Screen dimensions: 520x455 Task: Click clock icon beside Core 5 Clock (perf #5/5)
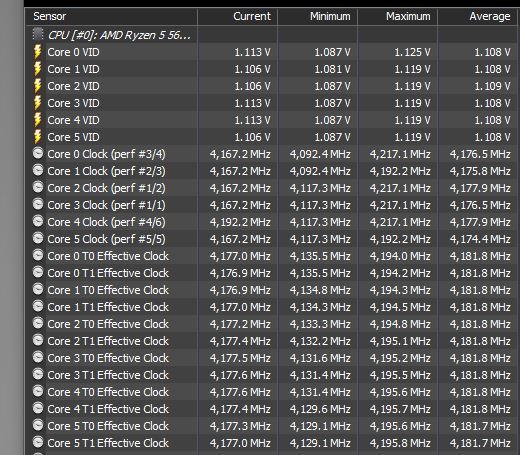(38, 238)
